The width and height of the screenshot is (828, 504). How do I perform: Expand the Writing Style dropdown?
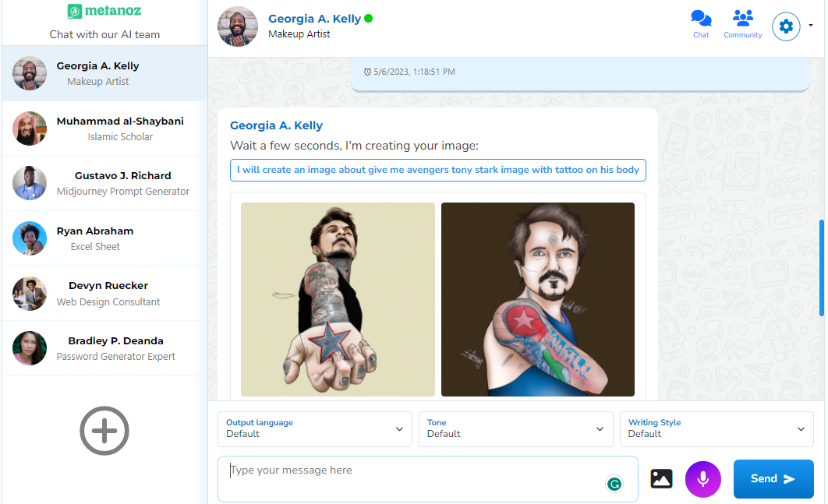[x=716, y=428]
